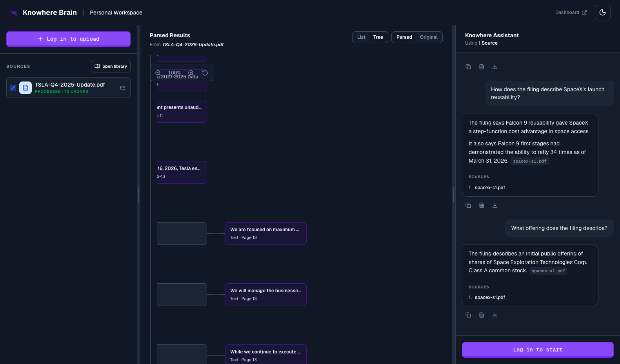Switch to the Original document view

coord(429,37)
